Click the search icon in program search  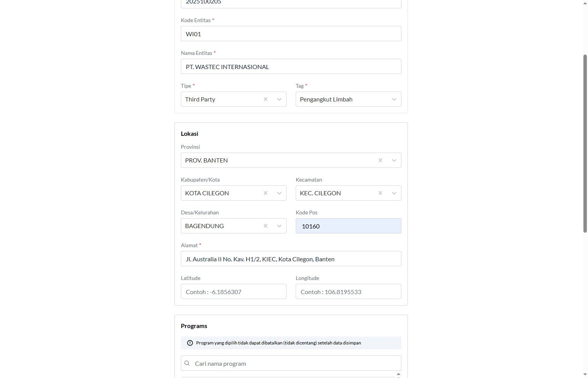[187, 363]
